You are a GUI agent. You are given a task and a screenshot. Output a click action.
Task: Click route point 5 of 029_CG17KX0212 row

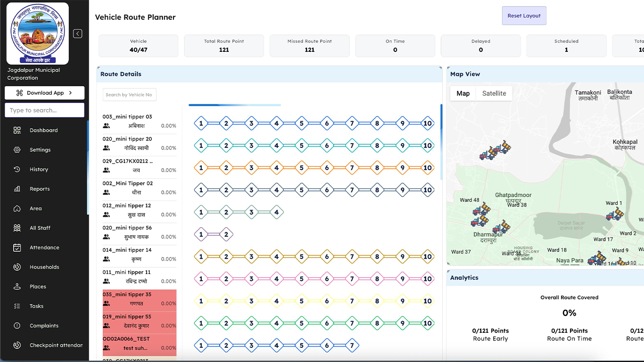click(x=302, y=168)
